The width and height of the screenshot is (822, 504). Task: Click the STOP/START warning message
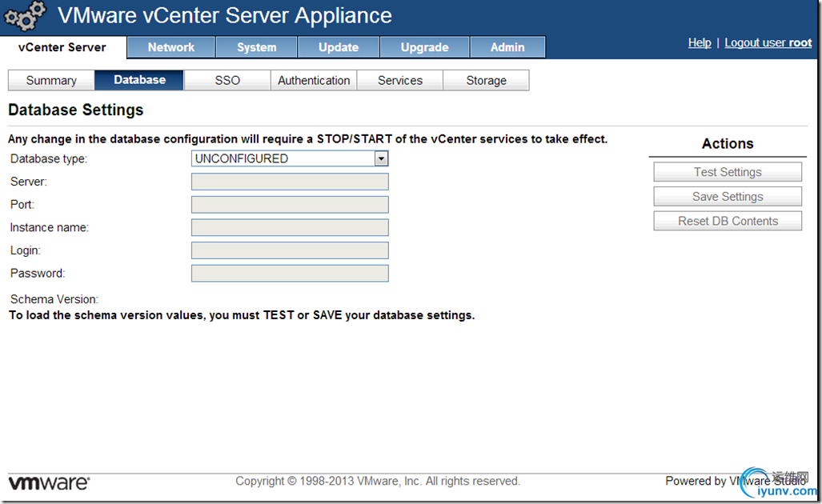(x=307, y=139)
